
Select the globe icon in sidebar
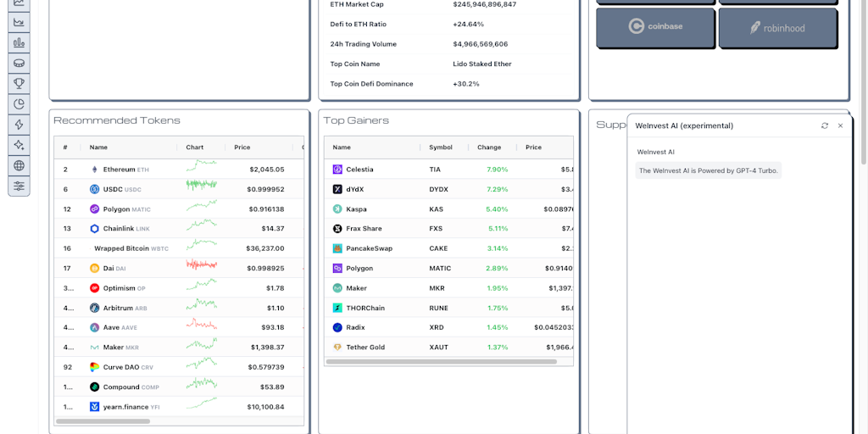(x=19, y=165)
